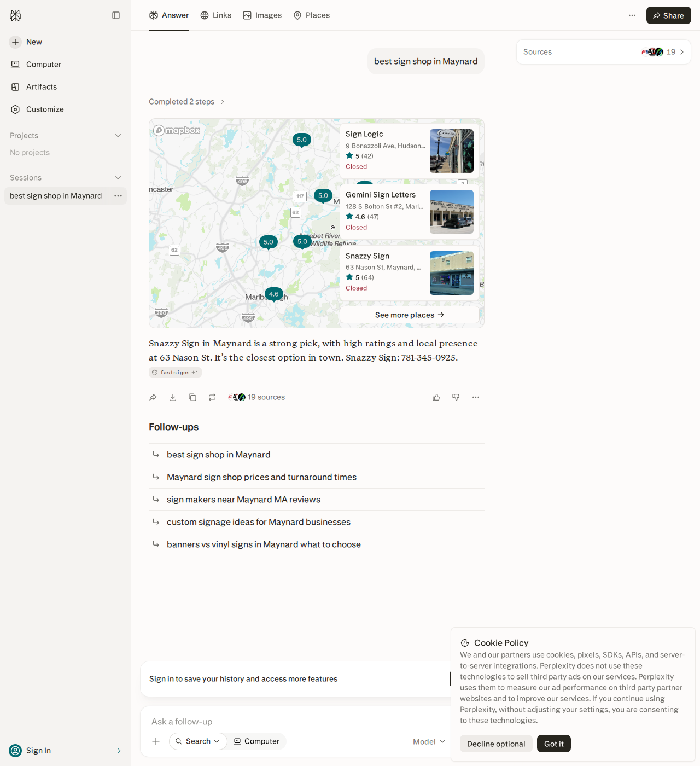Viewport: 700px width, 766px height.
Task: Collapse the Projects section
Action: [x=118, y=136]
